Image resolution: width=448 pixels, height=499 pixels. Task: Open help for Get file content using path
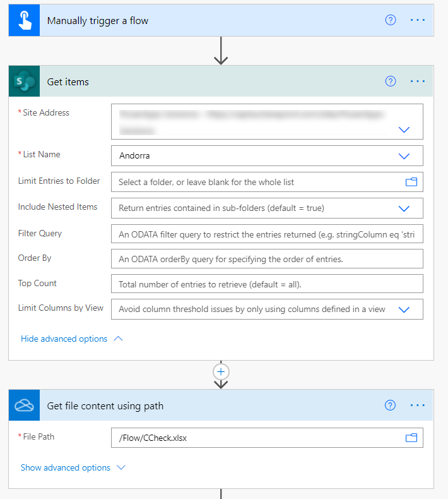390,405
